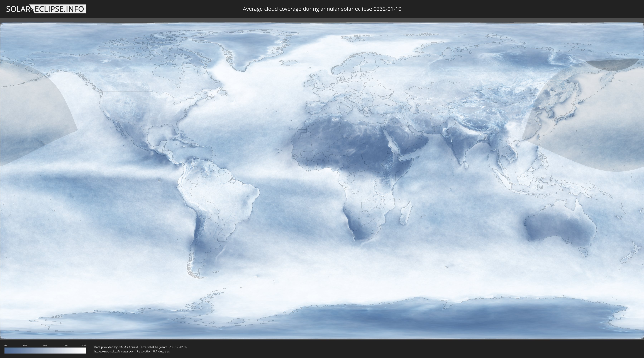Click the cloud coverage color gradient bar

point(45,350)
